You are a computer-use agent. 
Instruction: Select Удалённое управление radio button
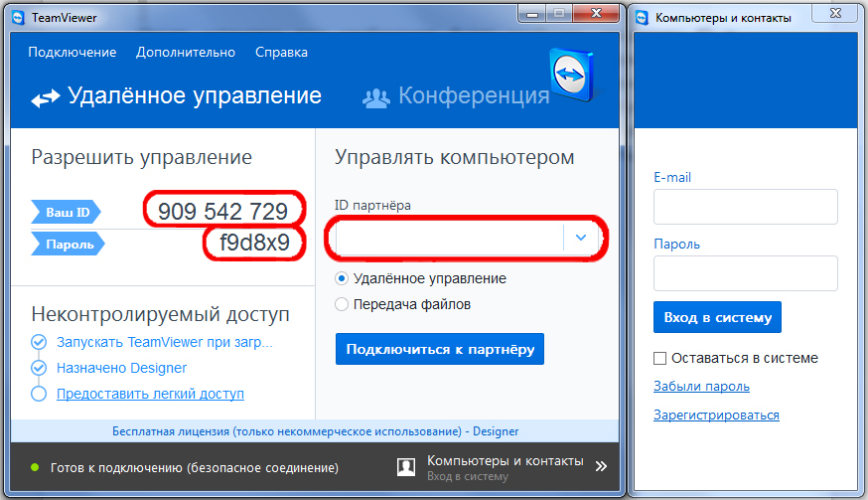click(x=342, y=278)
